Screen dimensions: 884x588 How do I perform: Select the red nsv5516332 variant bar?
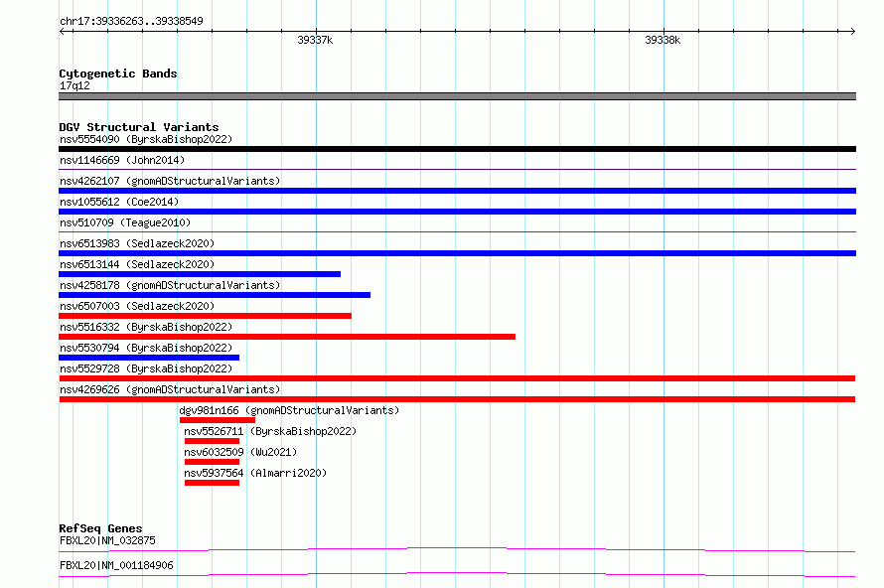[x=287, y=337]
